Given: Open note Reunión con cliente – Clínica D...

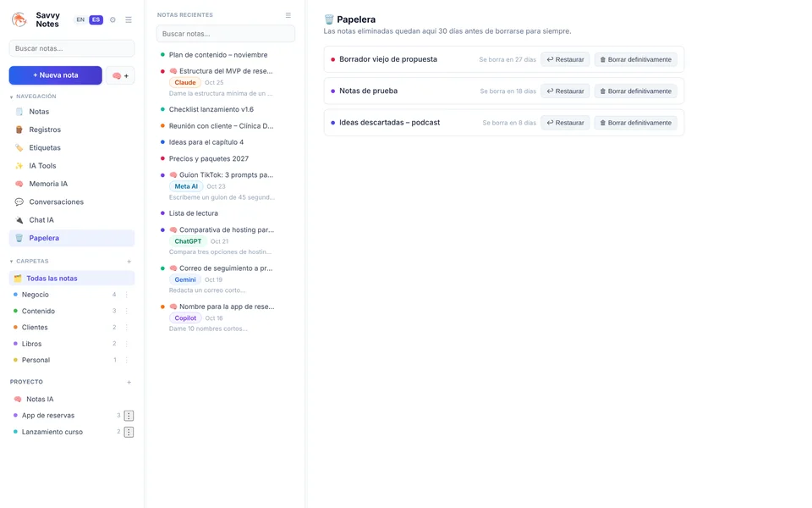Looking at the screenshot, I should (221, 126).
